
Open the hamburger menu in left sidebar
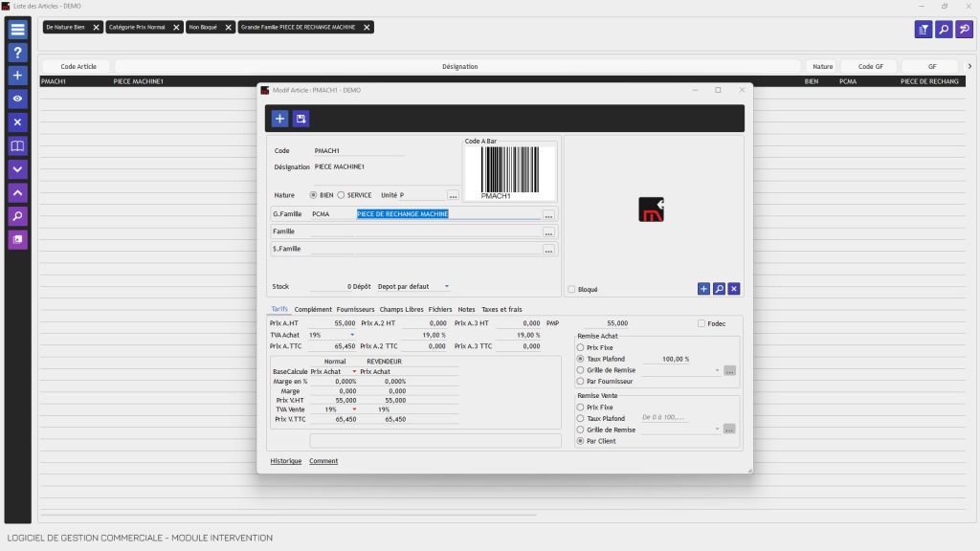click(x=17, y=30)
